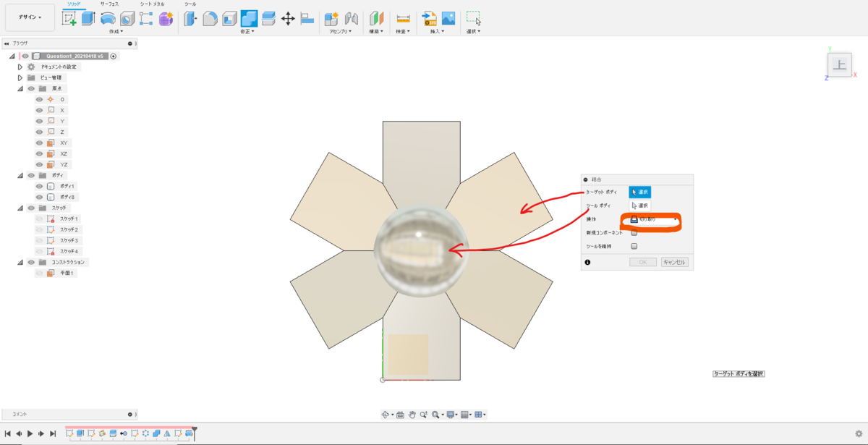The height and width of the screenshot is (445, 868).
Task: Show hidden スケッチ1
Action: coord(39,219)
